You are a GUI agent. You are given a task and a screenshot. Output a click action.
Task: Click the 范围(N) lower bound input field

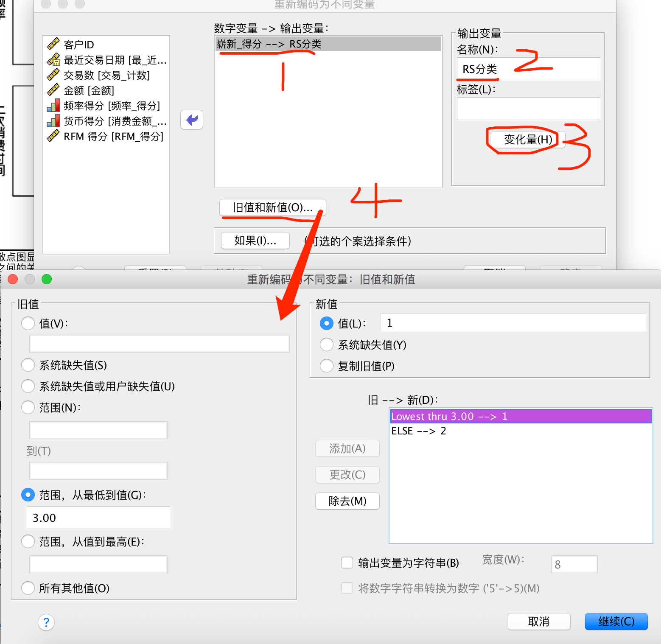pos(98,430)
